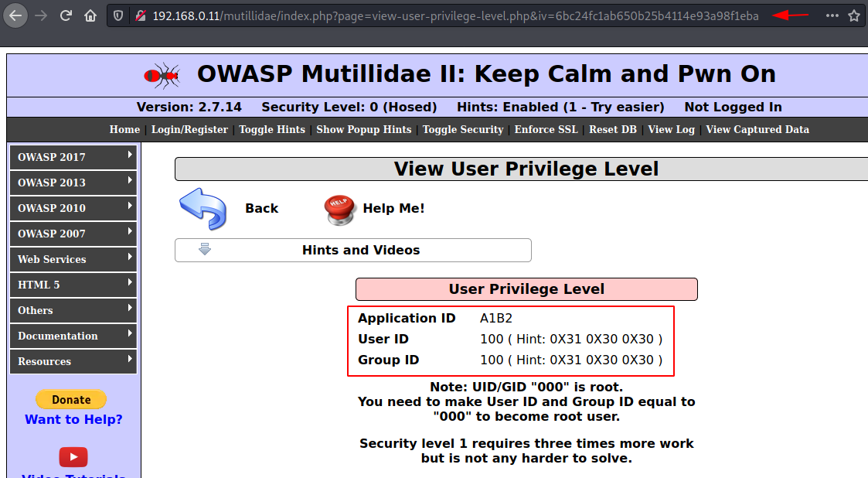
Task: Click the Back text link
Action: (262, 208)
